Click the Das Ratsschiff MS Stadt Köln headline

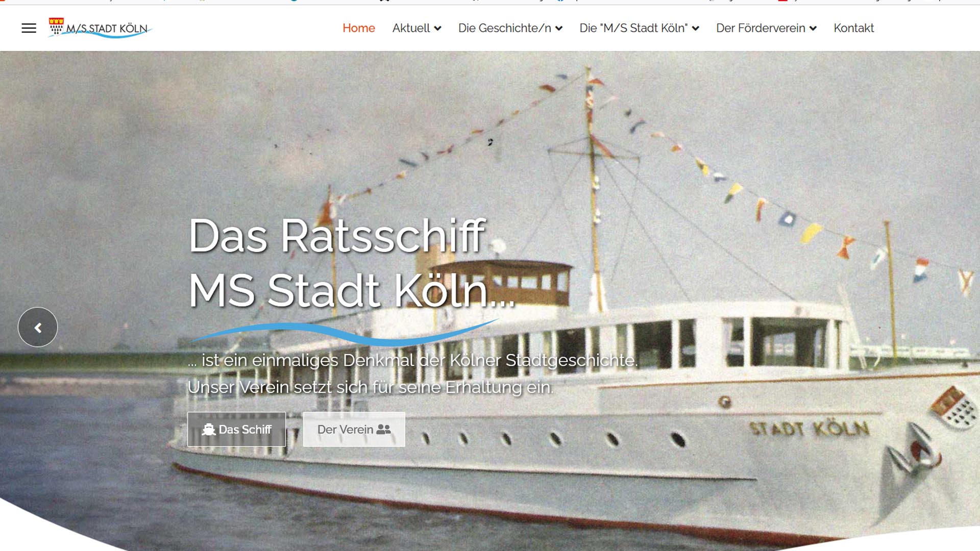352,263
